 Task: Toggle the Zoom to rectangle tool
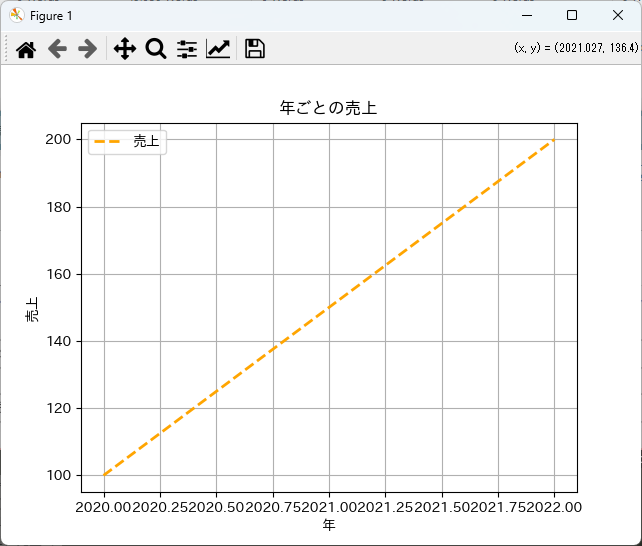click(x=155, y=49)
